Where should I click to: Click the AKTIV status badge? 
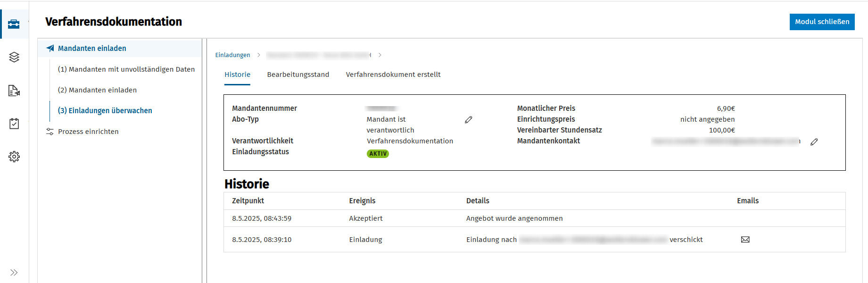click(378, 154)
